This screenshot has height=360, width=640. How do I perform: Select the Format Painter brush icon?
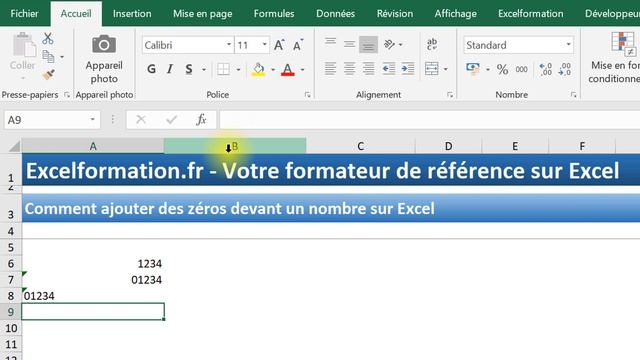pos(48,75)
